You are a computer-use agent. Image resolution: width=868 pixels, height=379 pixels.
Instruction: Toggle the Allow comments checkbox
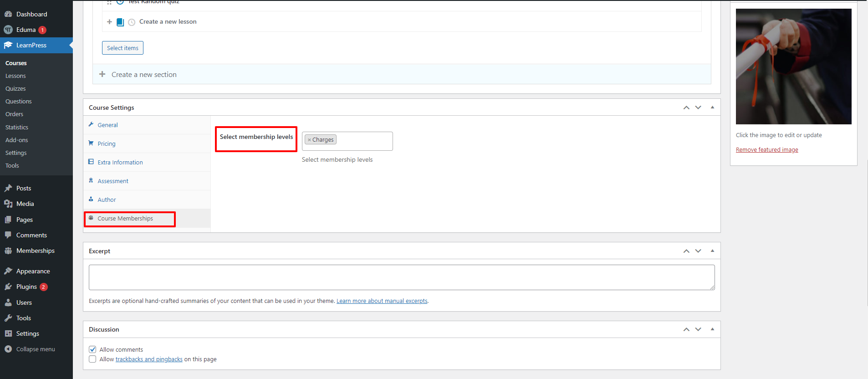(x=92, y=349)
